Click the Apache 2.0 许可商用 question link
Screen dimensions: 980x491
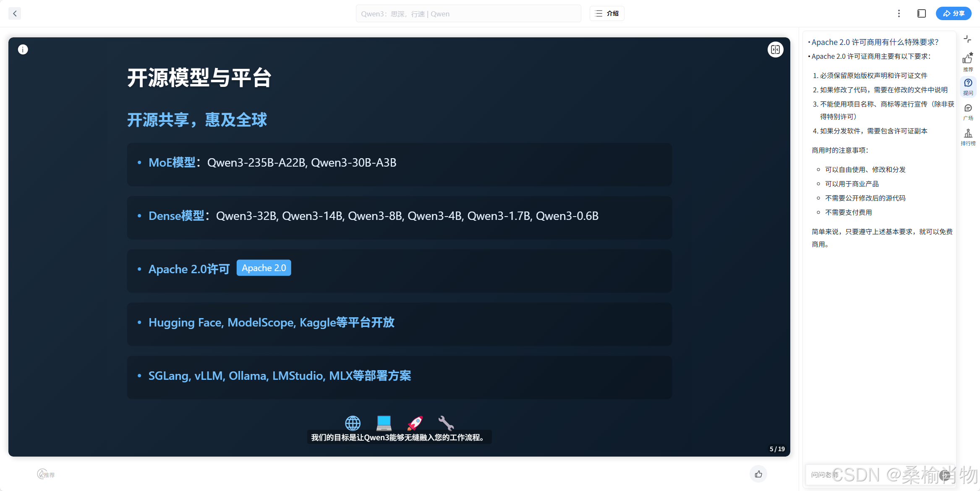click(x=875, y=42)
